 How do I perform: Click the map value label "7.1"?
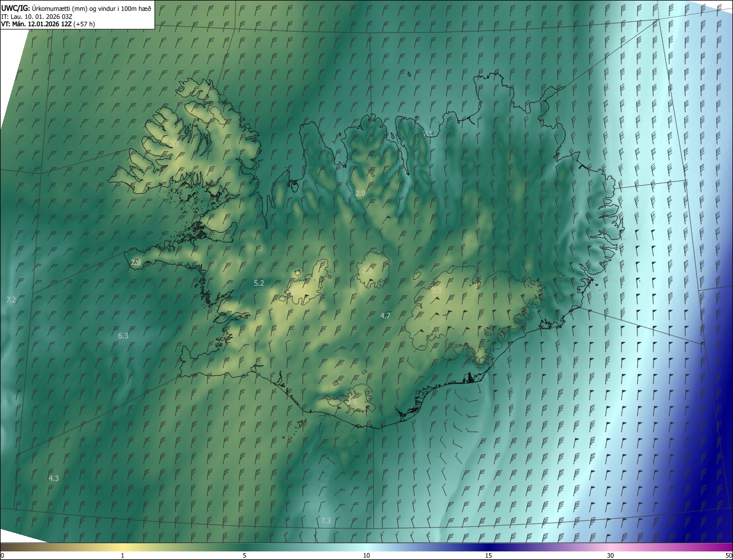point(428,133)
